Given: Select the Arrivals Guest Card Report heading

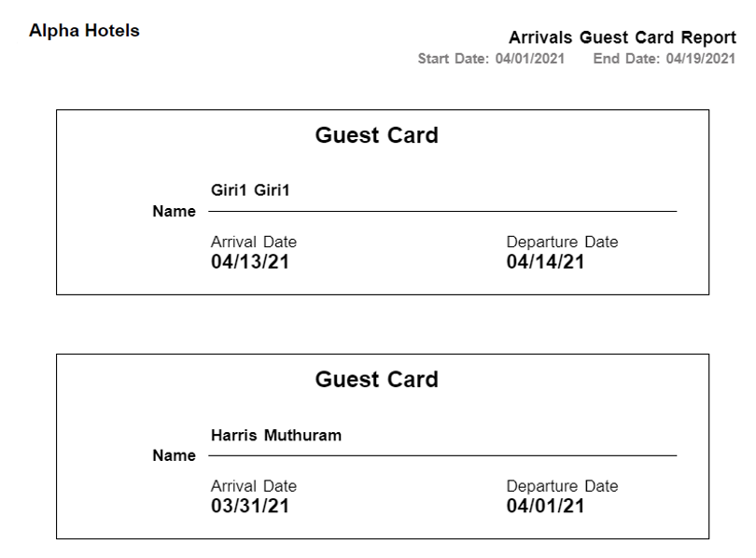Looking at the screenshot, I should tap(622, 38).
